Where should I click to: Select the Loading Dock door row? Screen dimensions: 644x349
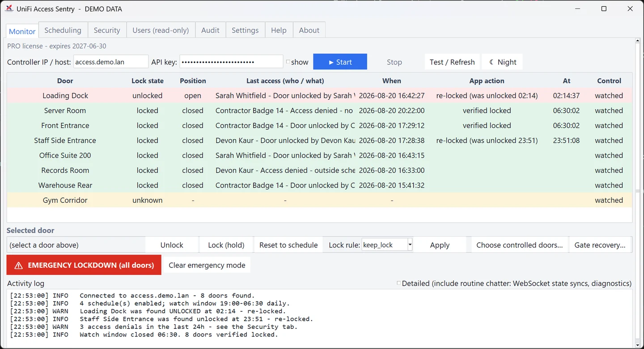(x=319, y=95)
